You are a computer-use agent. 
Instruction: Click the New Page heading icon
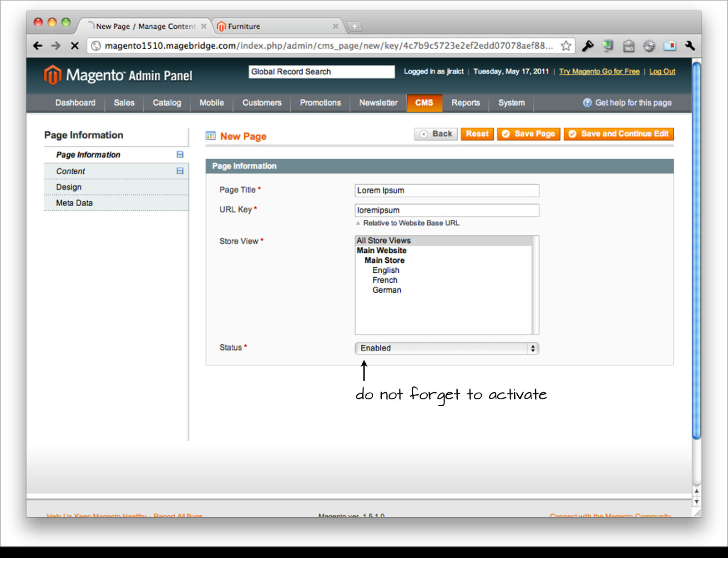click(210, 136)
